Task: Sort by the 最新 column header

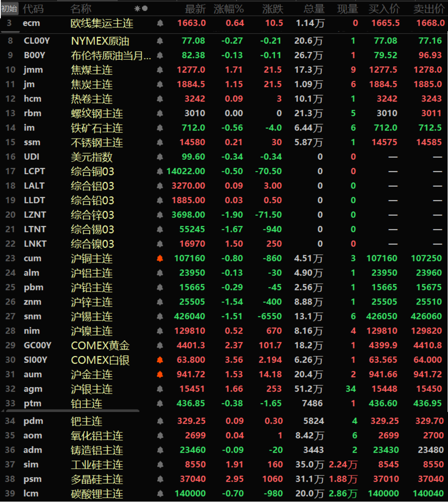Action: [195, 9]
